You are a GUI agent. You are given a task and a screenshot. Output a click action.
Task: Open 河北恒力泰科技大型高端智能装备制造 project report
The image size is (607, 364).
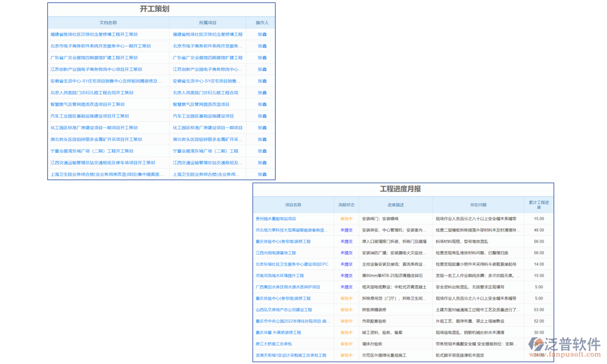coord(291,230)
